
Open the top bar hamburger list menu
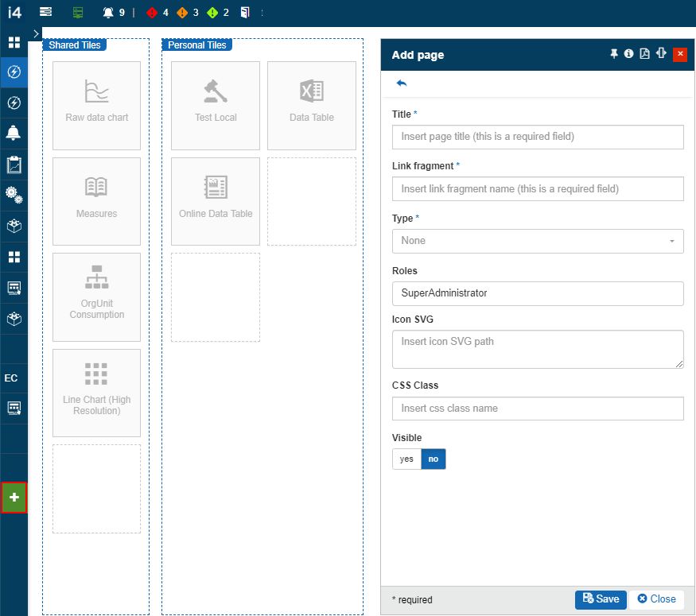46,13
